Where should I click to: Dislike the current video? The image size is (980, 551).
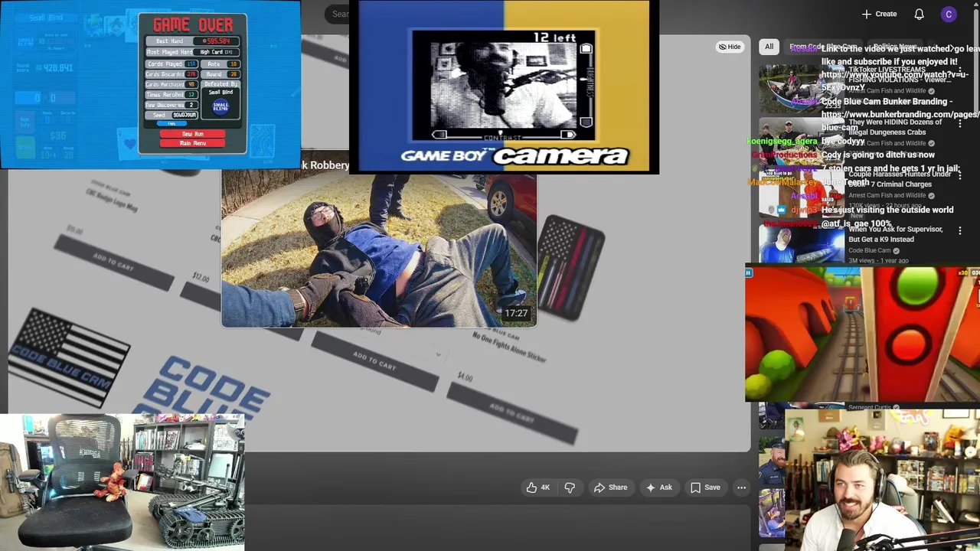click(x=570, y=487)
